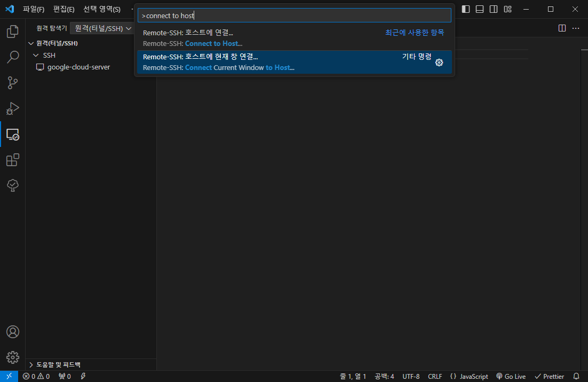Image resolution: width=588 pixels, height=382 pixels.
Task: Click the lightning bolt status icon
Action: coord(83,376)
